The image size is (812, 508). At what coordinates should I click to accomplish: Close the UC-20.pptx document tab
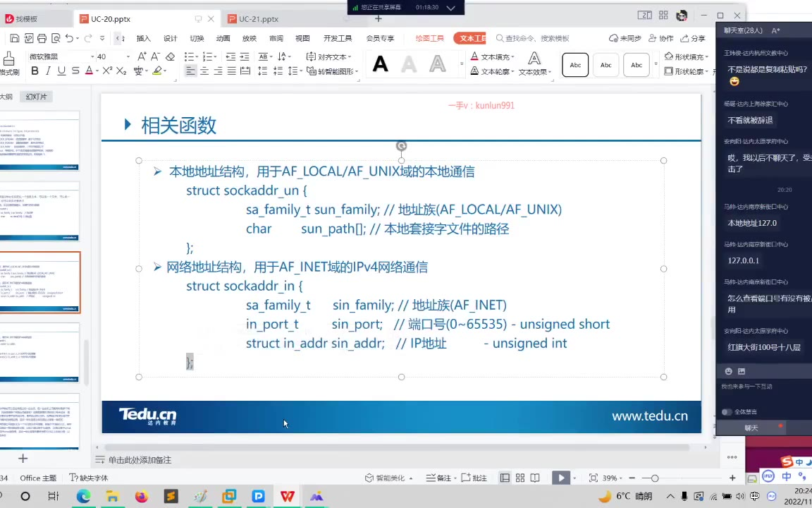[211, 18]
